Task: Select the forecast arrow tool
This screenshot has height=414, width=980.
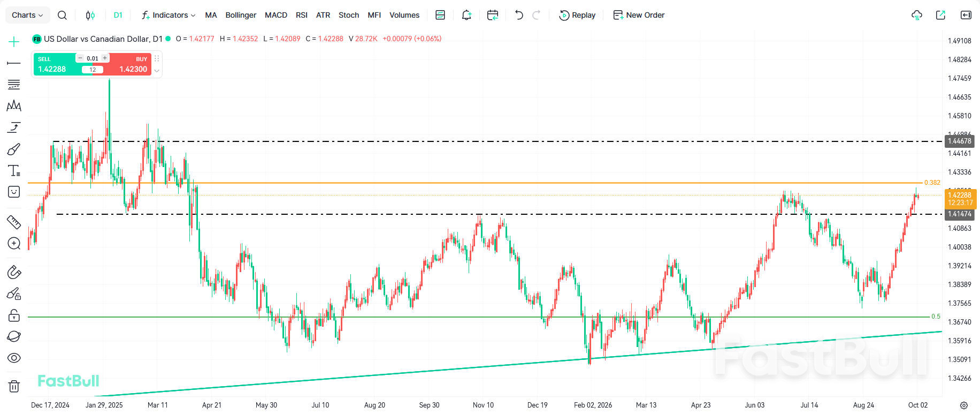Action: pos(14,127)
